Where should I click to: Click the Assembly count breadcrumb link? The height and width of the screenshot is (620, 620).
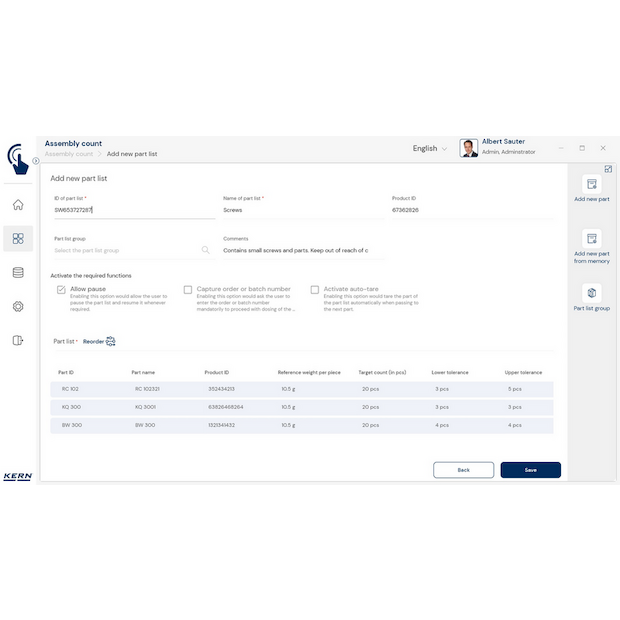[69, 154]
